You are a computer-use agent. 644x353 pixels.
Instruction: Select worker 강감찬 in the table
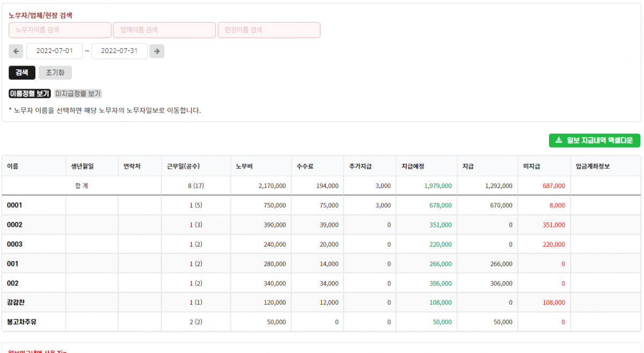tap(16, 302)
